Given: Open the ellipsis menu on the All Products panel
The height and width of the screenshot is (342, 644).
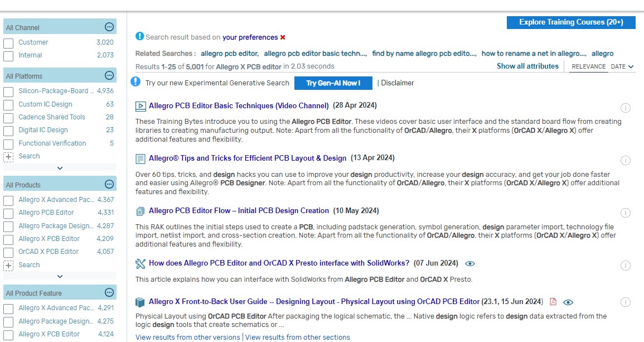Looking at the screenshot, I should (x=110, y=183).
